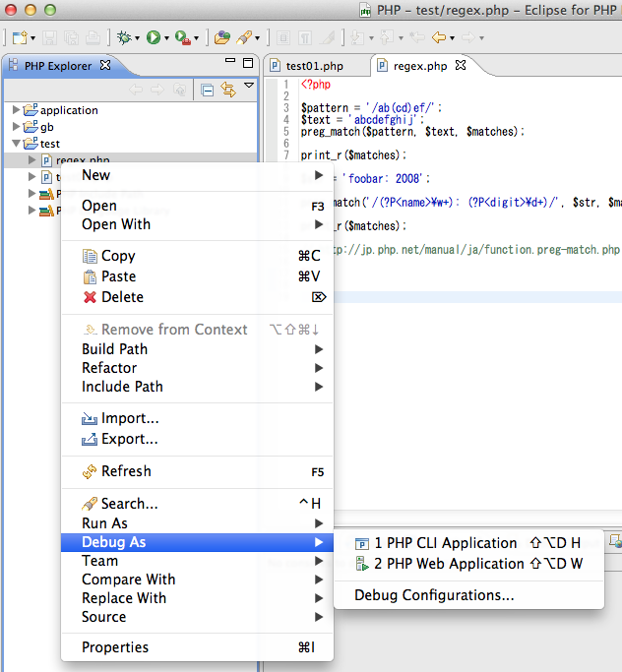Image resolution: width=622 pixels, height=672 pixels.
Task: Click PHP perspective icon in title bar
Action: coord(365,10)
